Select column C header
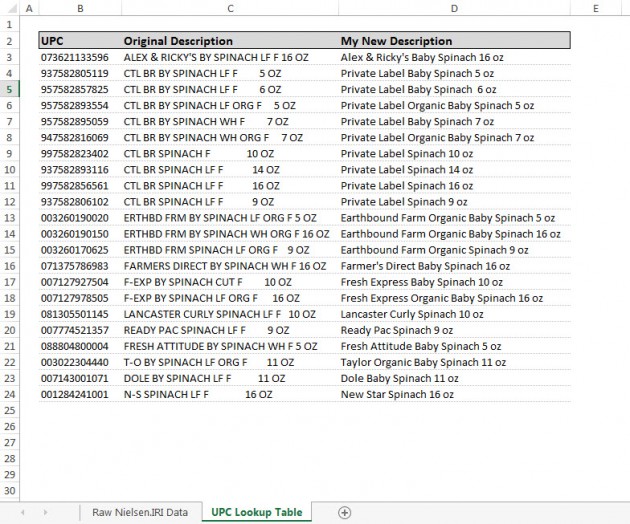 pyautogui.click(x=230, y=8)
